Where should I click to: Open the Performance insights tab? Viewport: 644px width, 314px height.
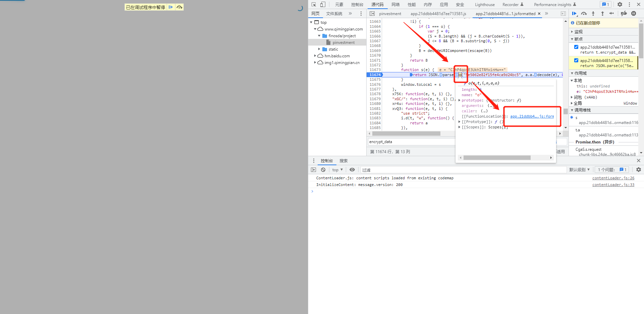point(555,4)
